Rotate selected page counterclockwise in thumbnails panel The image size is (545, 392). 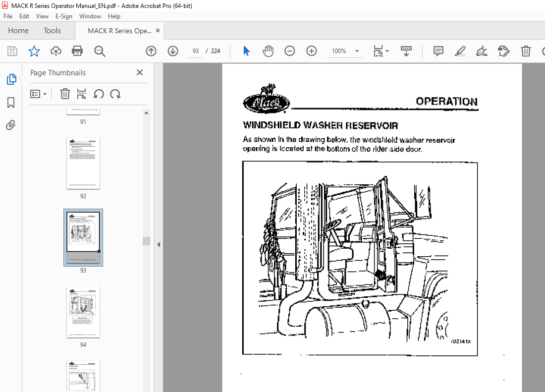click(x=99, y=94)
